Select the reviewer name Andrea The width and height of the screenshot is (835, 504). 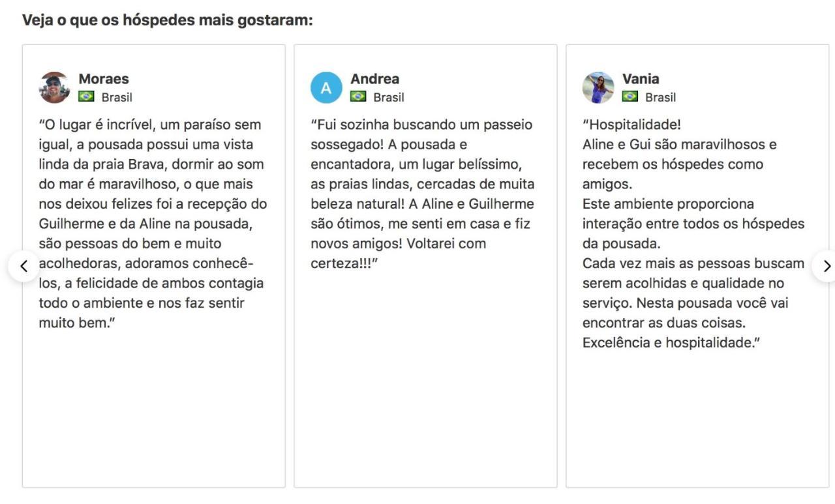[375, 79]
